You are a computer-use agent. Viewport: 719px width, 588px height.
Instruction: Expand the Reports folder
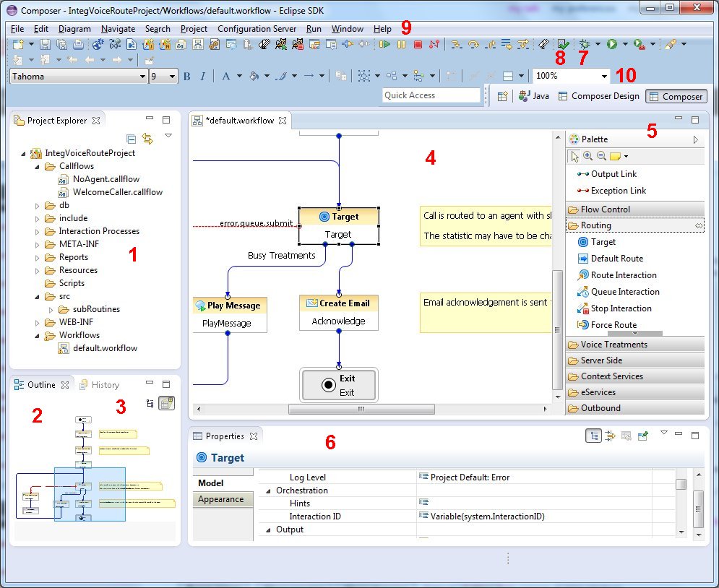38,258
